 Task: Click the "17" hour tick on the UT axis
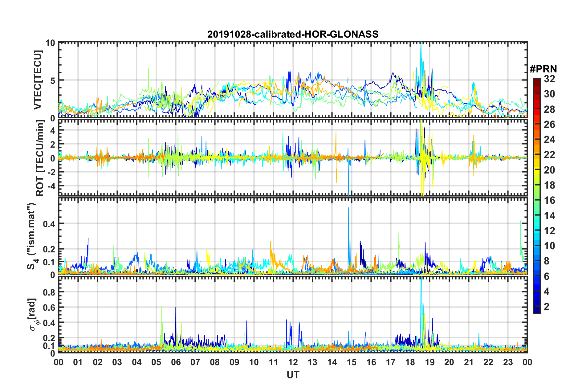click(391, 362)
